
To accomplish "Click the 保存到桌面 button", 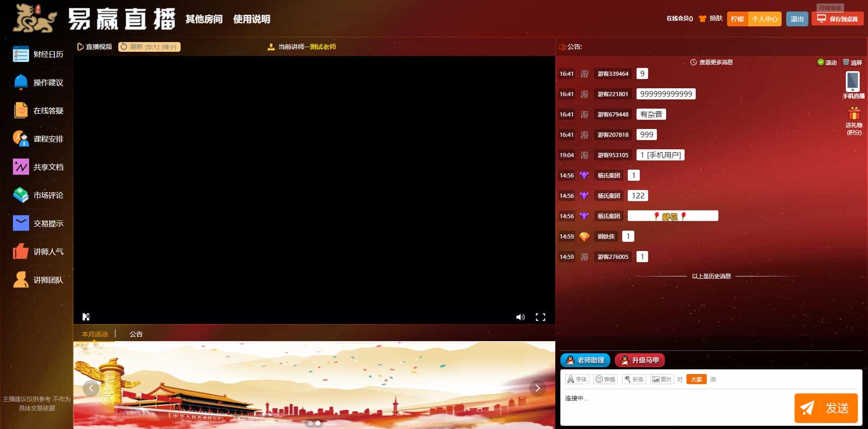I will pyautogui.click(x=838, y=19).
